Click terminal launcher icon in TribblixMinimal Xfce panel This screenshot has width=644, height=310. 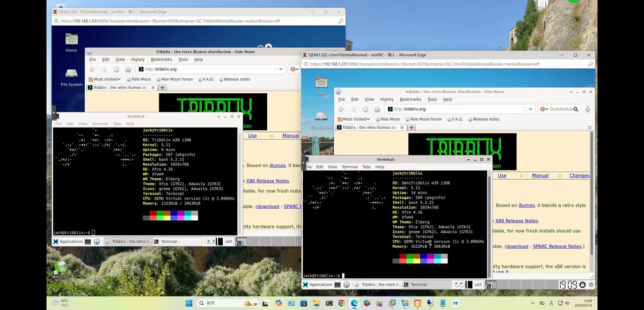coord(87,241)
